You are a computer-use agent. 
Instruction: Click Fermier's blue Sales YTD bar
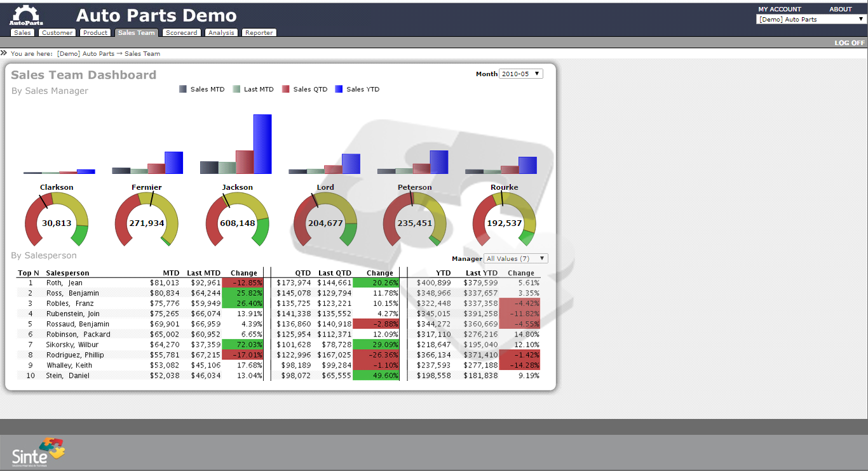coord(174,163)
